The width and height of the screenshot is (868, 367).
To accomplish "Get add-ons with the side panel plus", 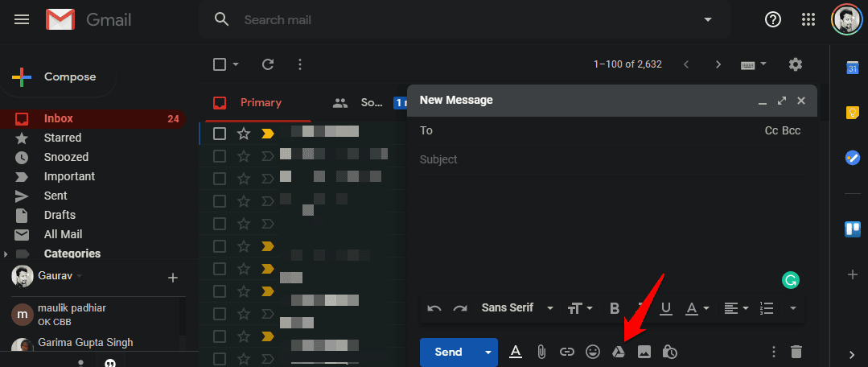I will click(x=852, y=274).
